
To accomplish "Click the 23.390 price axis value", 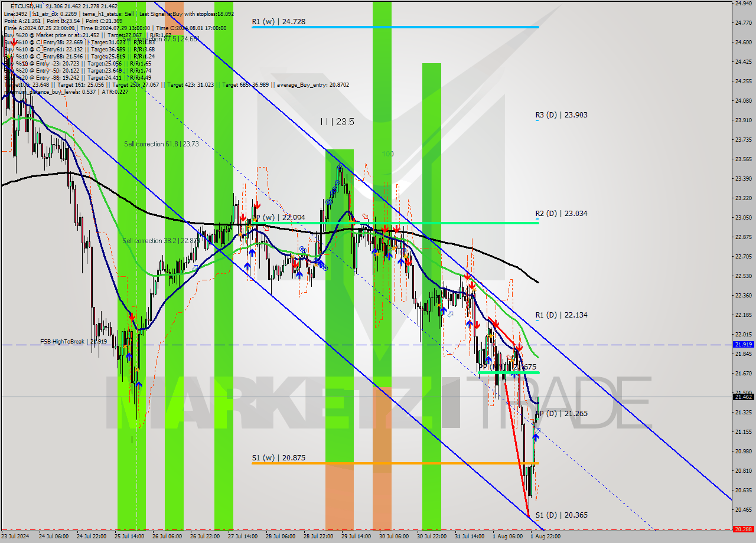I will [742, 179].
